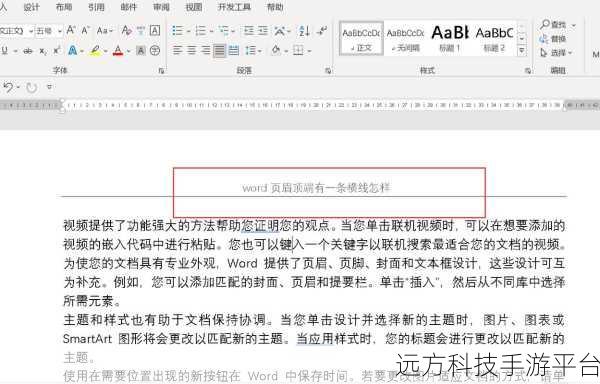This screenshot has width=600, height=384.
Task: Click the enclosed character icon
Action: tap(155, 50)
